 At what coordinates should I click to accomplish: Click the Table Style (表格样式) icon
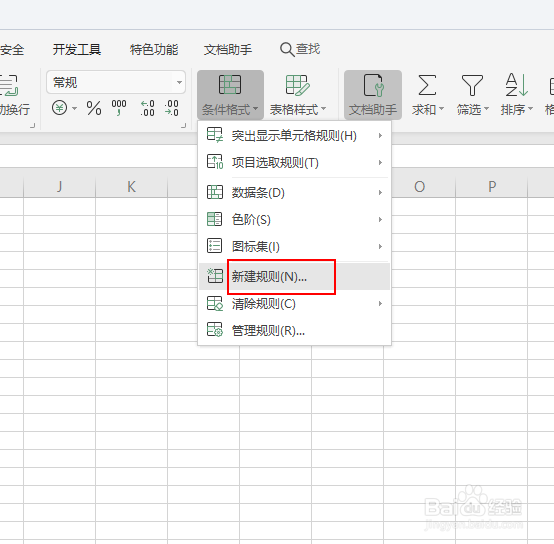point(297,85)
